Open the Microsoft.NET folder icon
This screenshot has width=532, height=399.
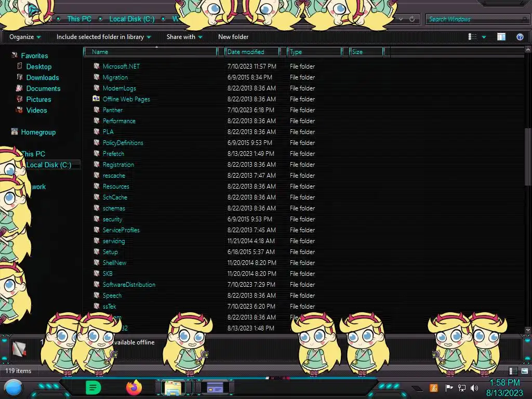point(96,66)
